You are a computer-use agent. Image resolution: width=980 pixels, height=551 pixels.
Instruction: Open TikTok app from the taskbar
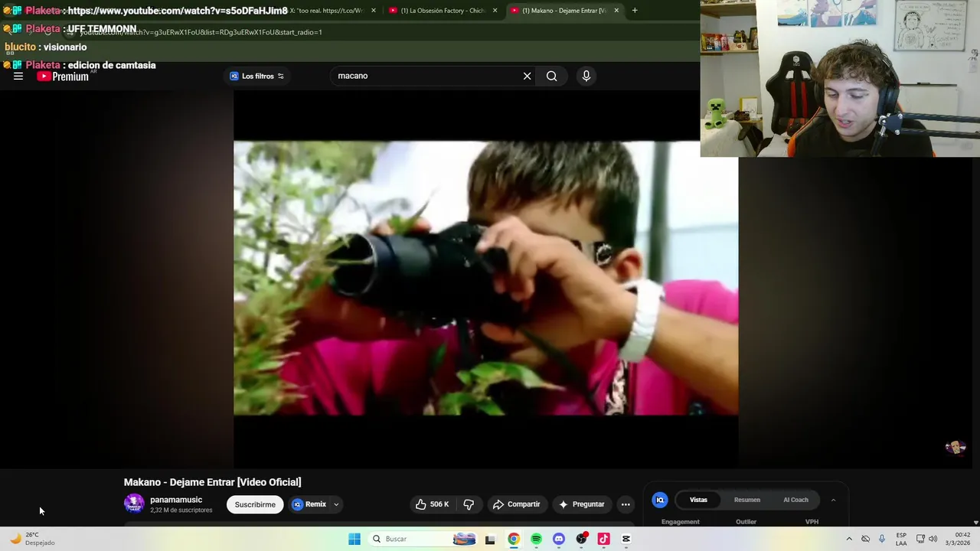pyautogui.click(x=603, y=539)
